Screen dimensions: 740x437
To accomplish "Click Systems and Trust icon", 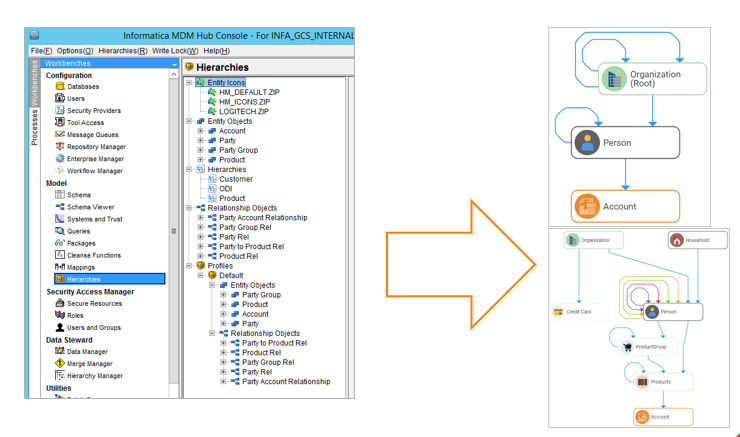I will [60, 218].
